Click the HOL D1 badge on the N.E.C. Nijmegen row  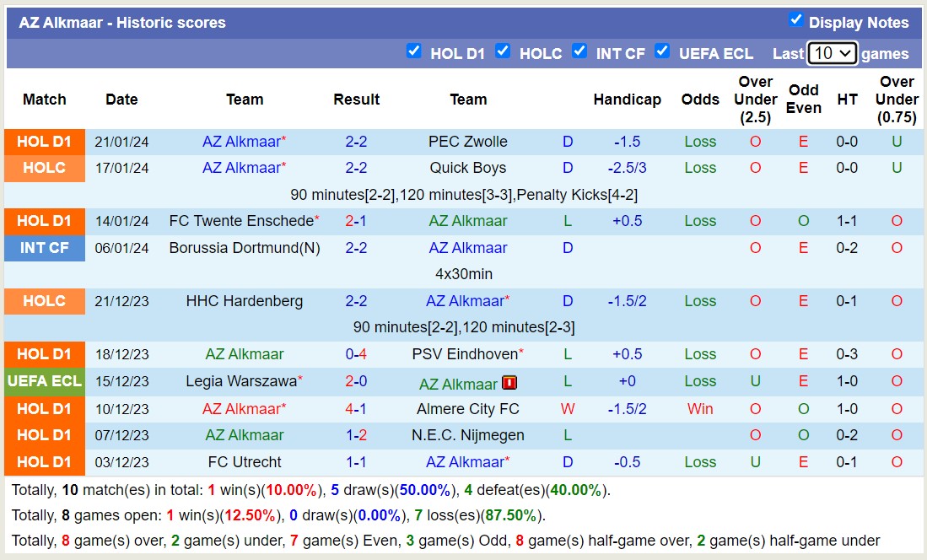pyautogui.click(x=44, y=435)
